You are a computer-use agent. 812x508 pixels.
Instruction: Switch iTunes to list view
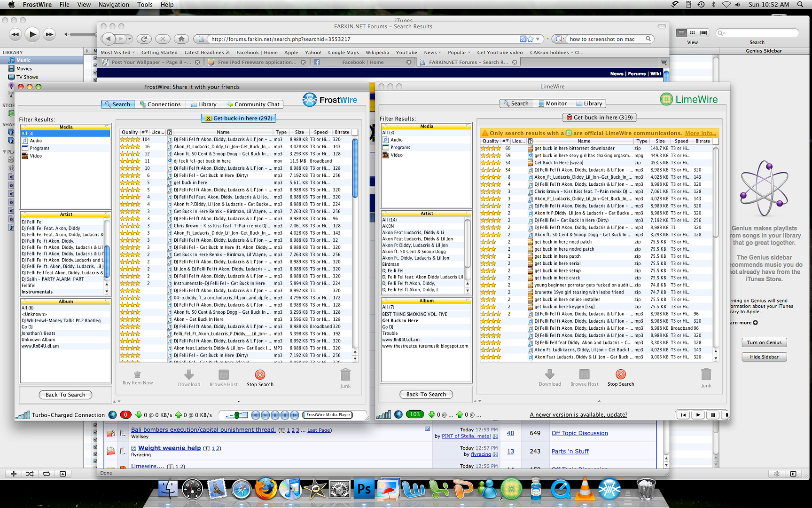pyautogui.click(x=681, y=32)
